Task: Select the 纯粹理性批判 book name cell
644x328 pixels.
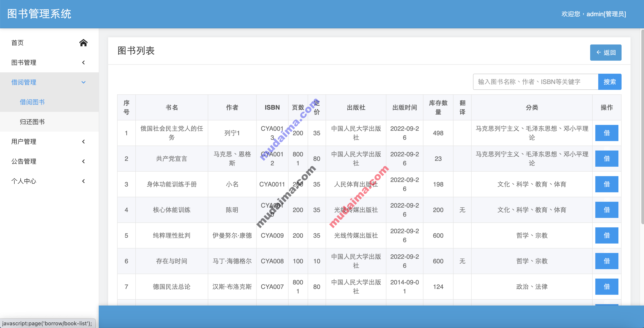Action: coord(172,235)
